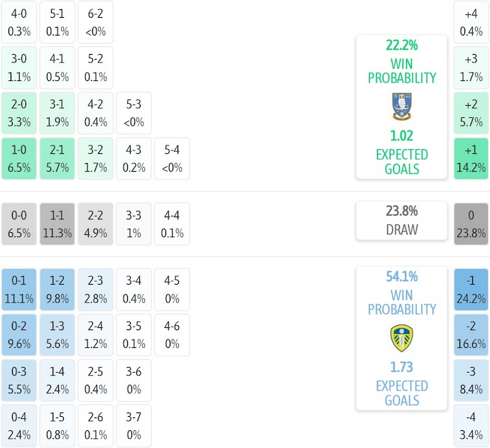Click the Leeds United club crest

click(x=402, y=339)
